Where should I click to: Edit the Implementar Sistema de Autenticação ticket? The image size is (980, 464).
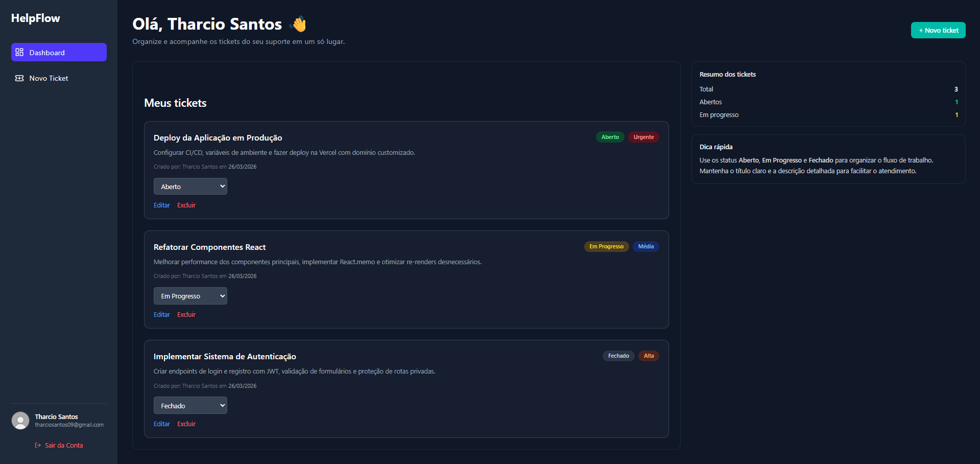pyautogui.click(x=162, y=424)
